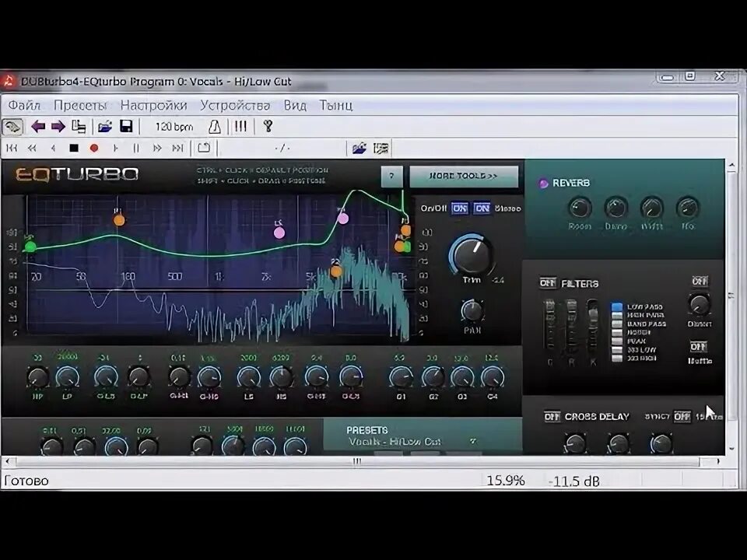Click the MORE TOOLS >> button
The width and height of the screenshot is (747, 560).
pyautogui.click(x=464, y=177)
